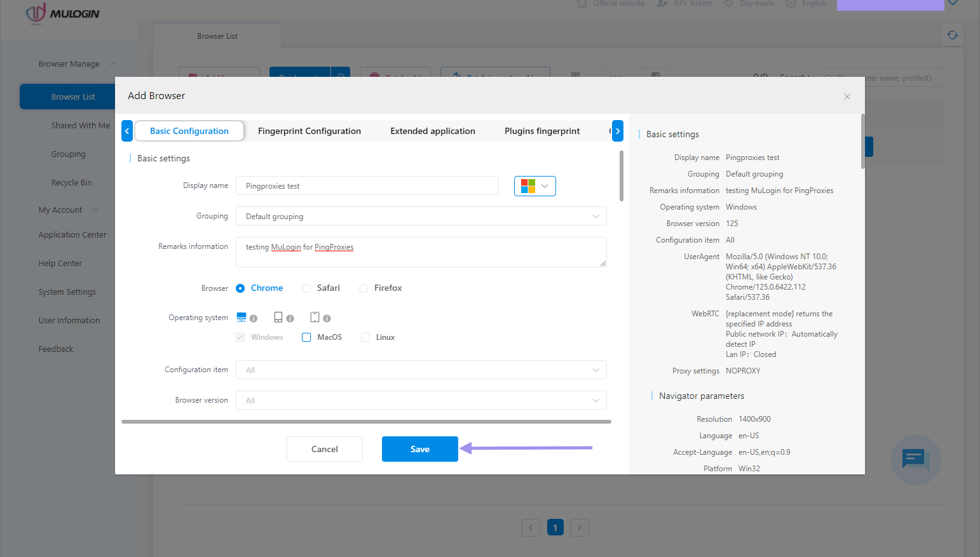Viewport: 980px width, 557px height.
Task: Switch to Extended application tab
Action: [x=433, y=131]
